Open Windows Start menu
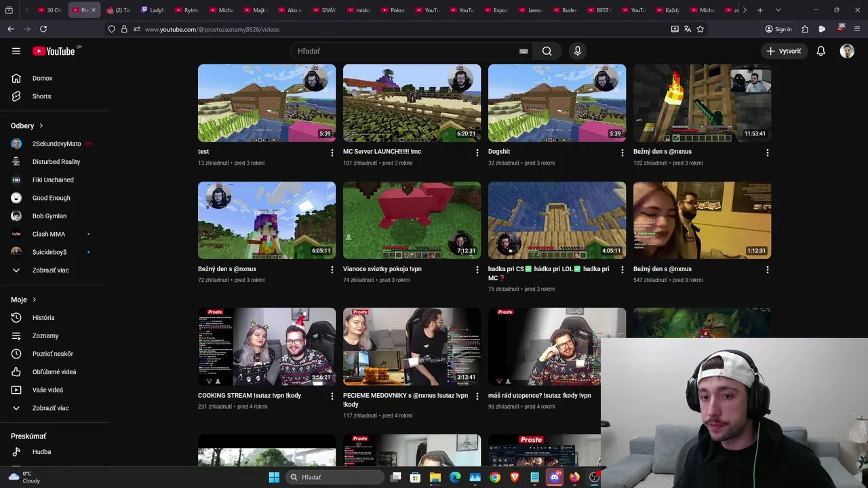This screenshot has width=868, height=488. [x=274, y=477]
